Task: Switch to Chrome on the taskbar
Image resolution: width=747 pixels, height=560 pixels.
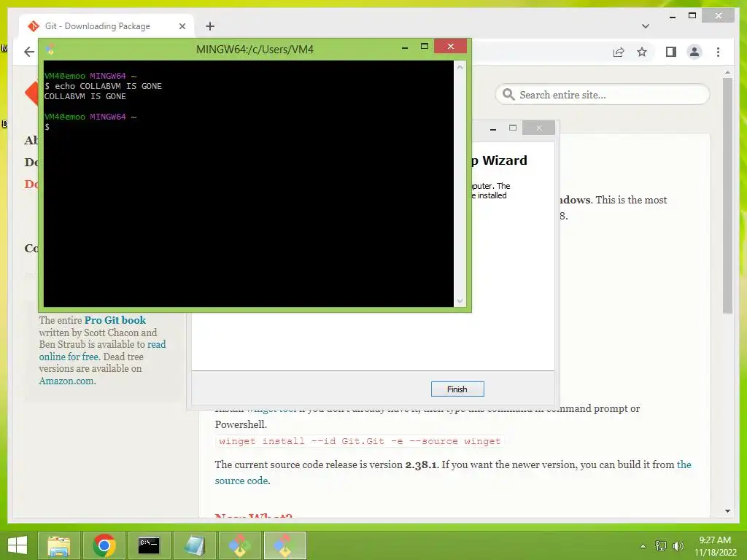Action: coord(104,545)
